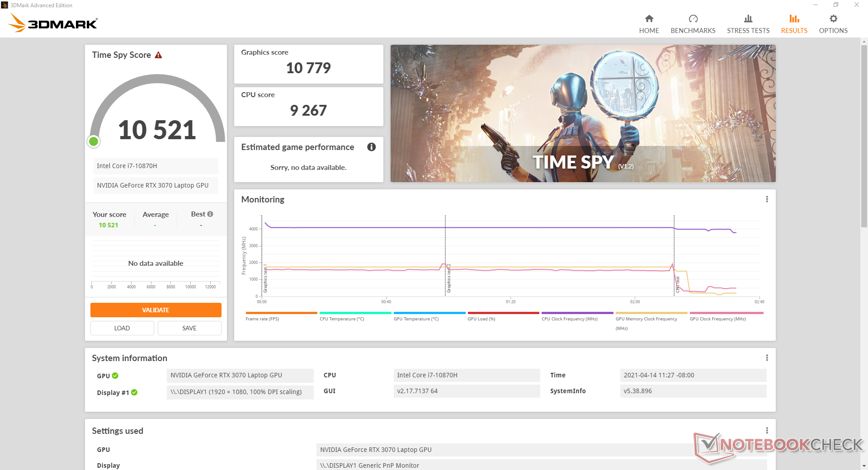
Task: Open Options via the gear icon
Action: coord(833,19)
